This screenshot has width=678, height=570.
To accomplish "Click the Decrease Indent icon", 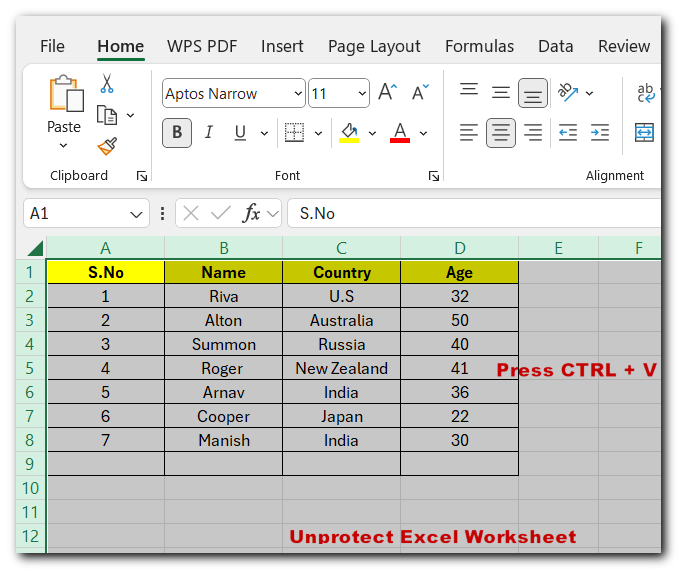I will (x=568, y=132).
